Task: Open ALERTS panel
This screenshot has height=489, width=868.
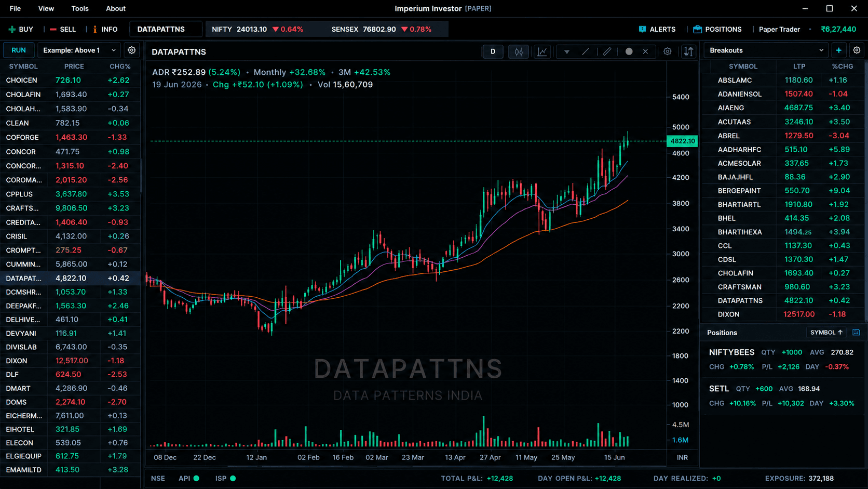Action: click(657, 29)
